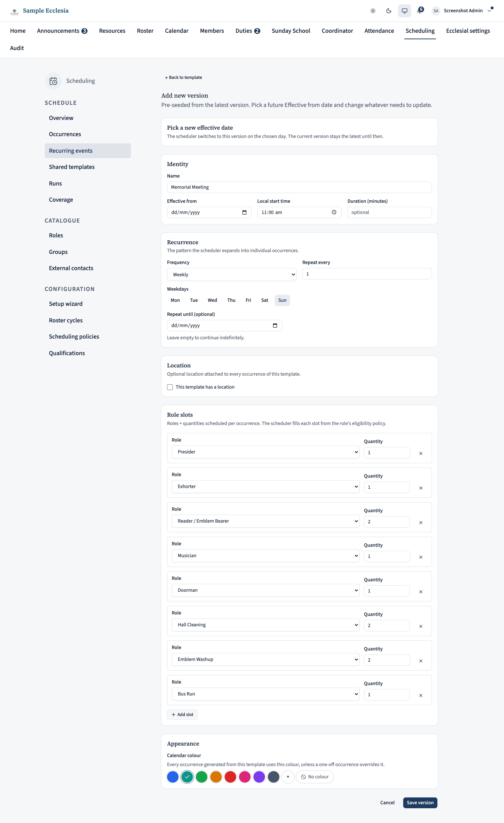Choose the purple calendar colour swatch

click(259, 777)
